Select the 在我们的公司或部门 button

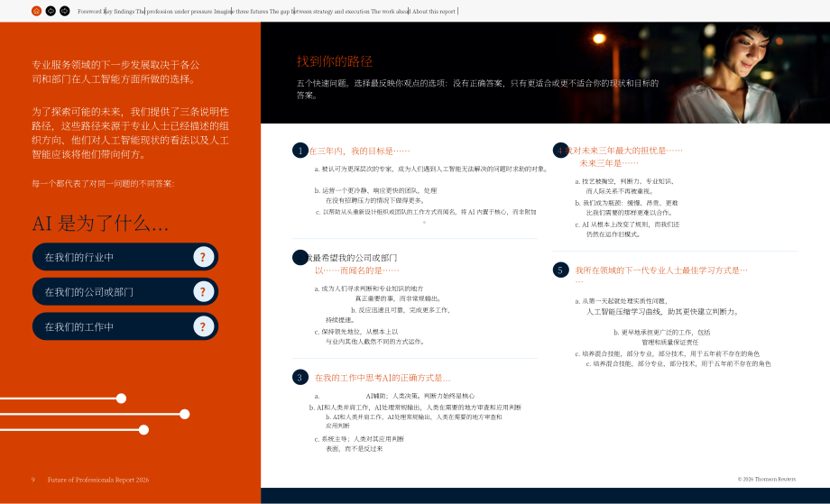(x=124, y=292)
